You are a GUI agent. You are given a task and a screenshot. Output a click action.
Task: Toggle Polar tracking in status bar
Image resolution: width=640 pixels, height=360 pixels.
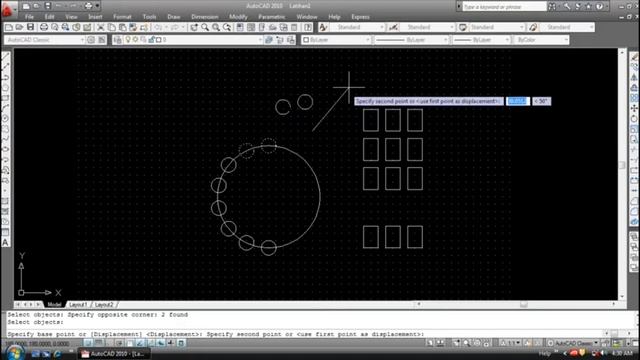tap(119, 343)
